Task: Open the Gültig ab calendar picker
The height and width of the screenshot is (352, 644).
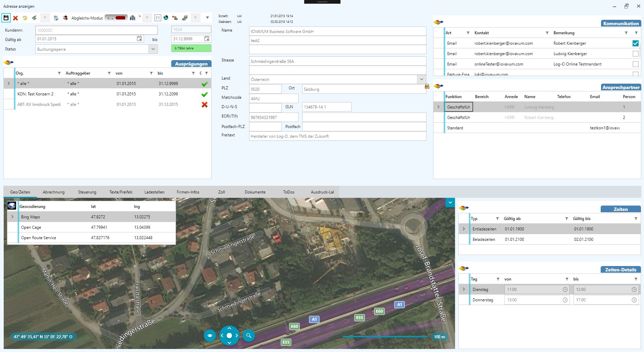Action: pos(139,39)
